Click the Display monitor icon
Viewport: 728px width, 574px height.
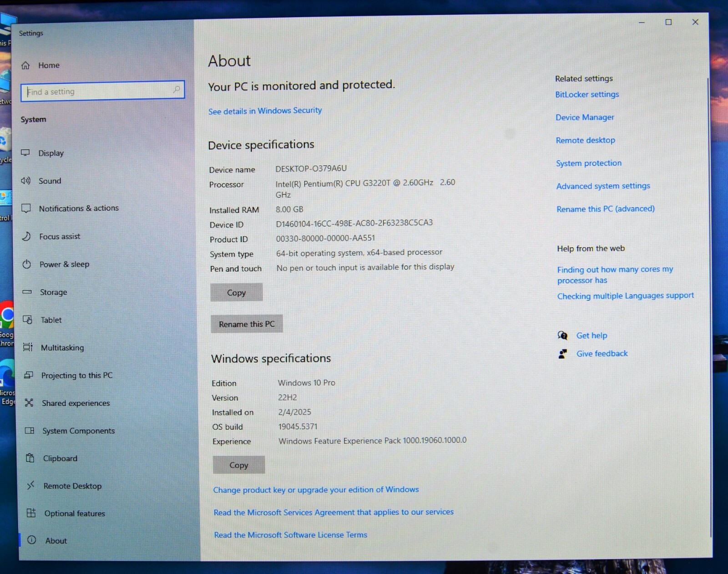coord(25,152)
